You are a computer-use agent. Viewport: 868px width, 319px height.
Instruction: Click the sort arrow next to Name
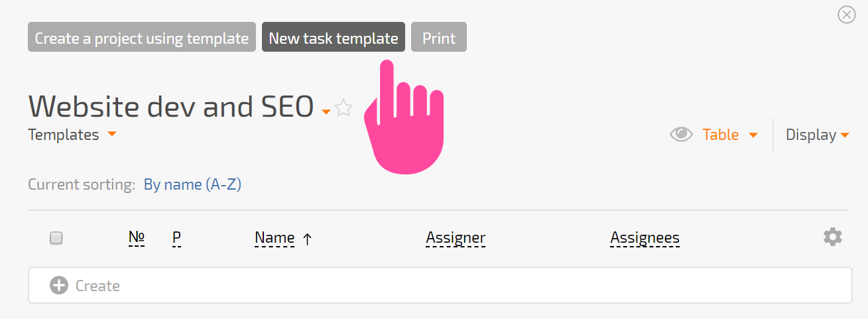[307, 239]
